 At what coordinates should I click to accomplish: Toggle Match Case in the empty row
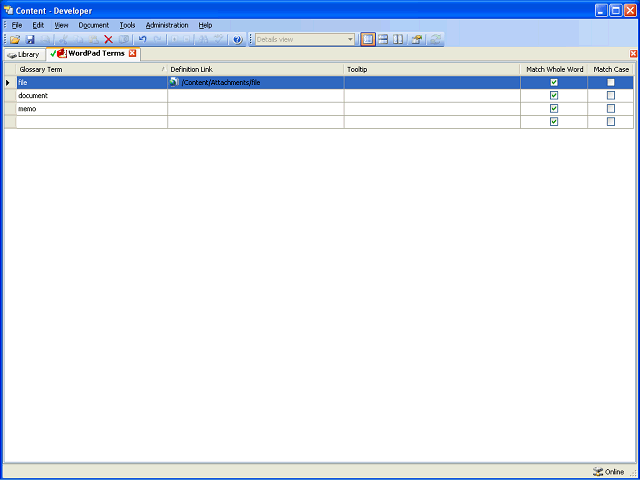tap(611, 122)
